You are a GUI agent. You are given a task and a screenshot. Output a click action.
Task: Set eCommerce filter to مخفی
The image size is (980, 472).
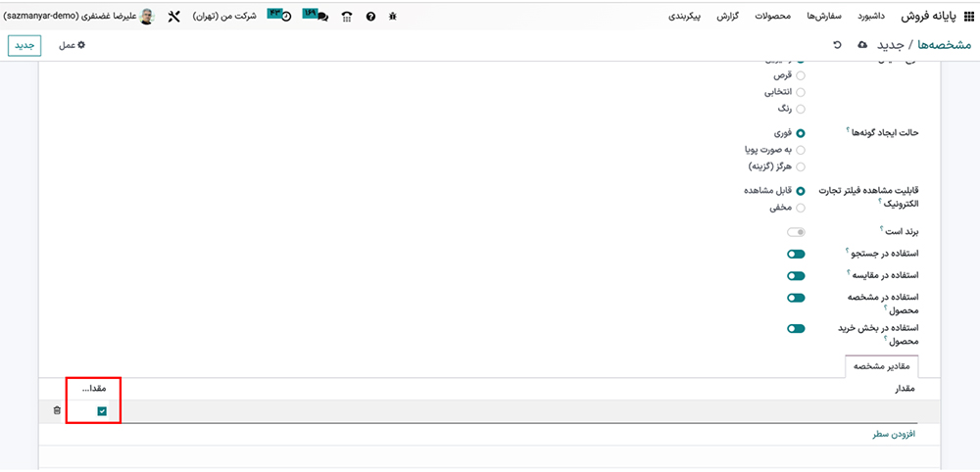click(x=801, y=208)
